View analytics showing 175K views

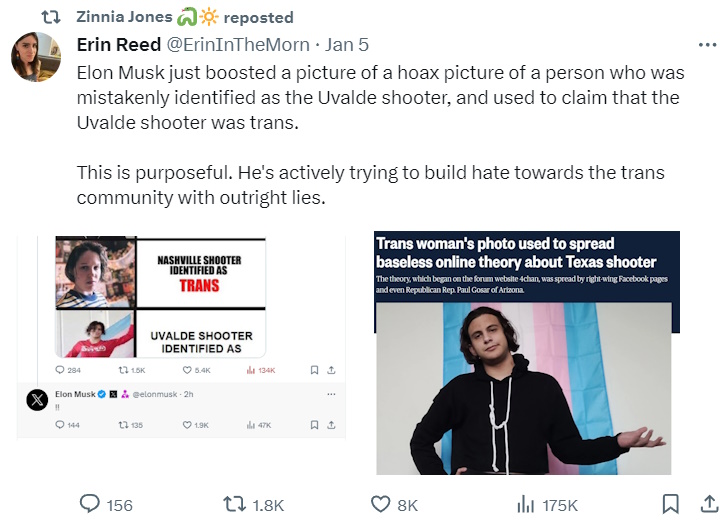point(525,504)
